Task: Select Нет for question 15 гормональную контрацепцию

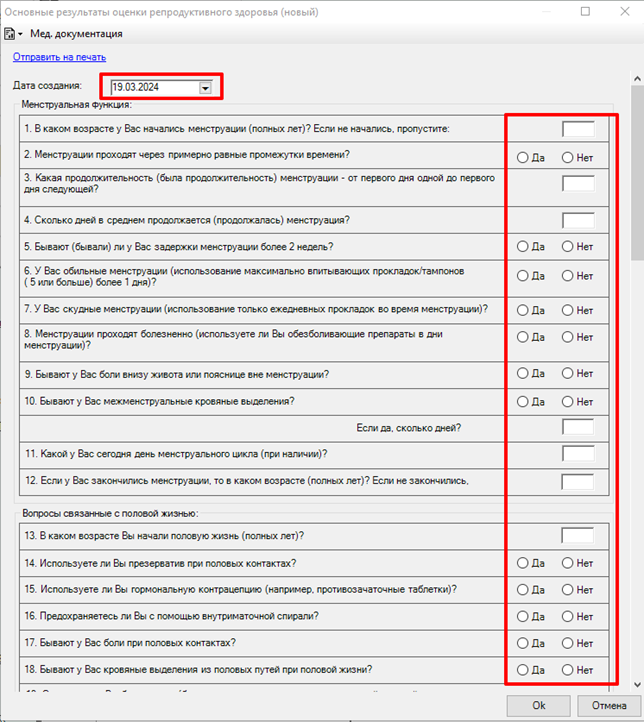Action: tap(577, 590)
